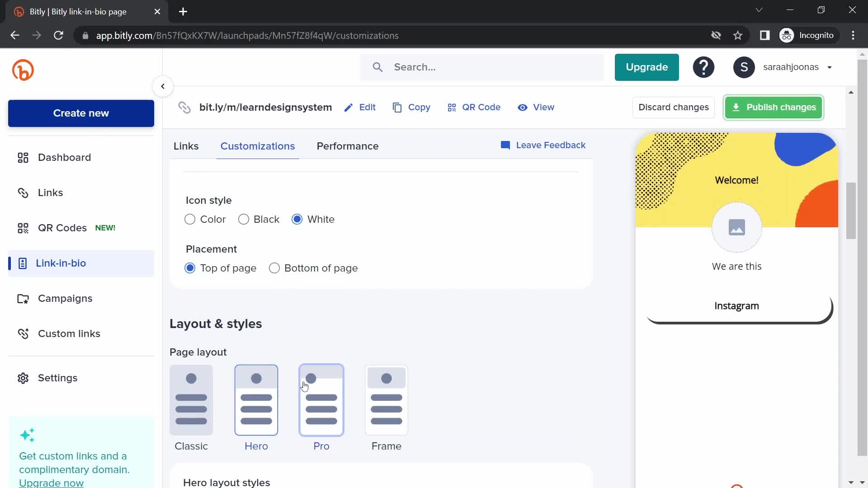Open Links from the sidebar
The width and height of the screenshot is (868, 488).
coord(81,193)
